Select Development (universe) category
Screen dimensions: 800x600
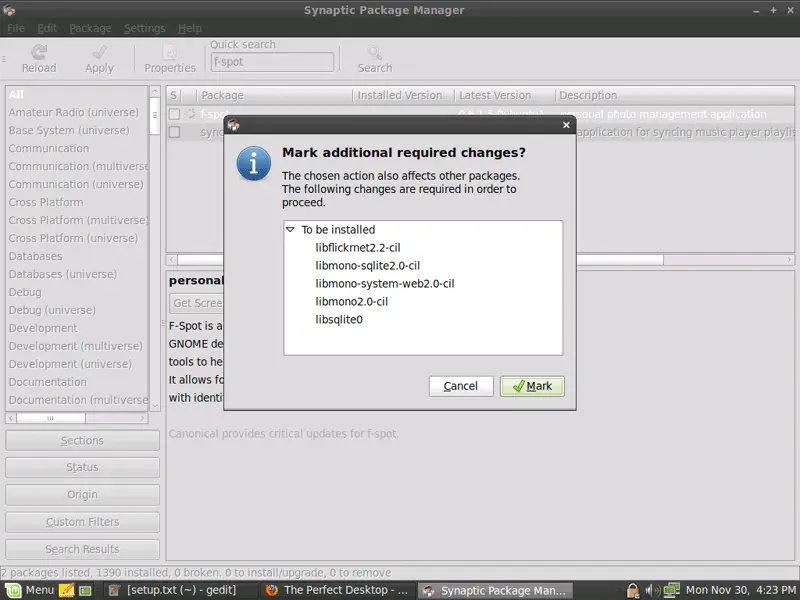click(x=70, y=364)
